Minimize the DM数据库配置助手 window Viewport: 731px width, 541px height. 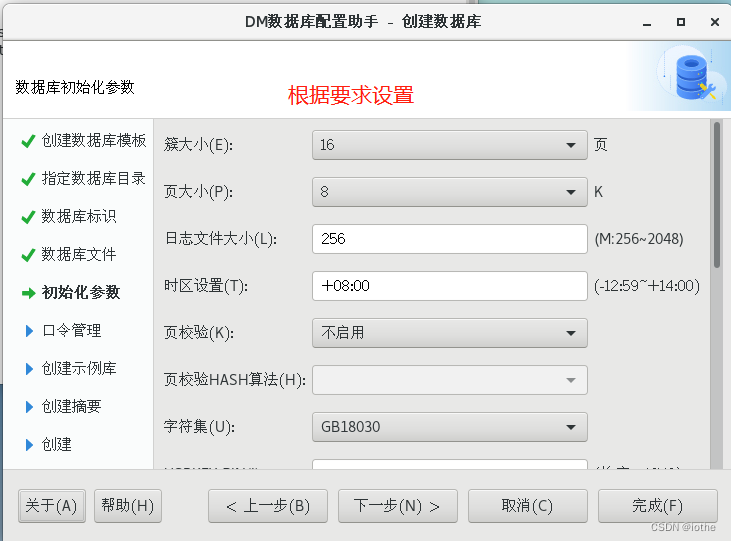point(647,22)
